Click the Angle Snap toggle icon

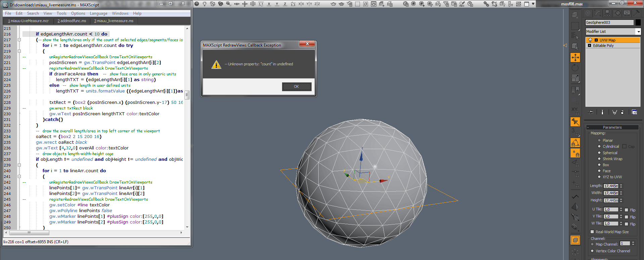tap(575, 143)
